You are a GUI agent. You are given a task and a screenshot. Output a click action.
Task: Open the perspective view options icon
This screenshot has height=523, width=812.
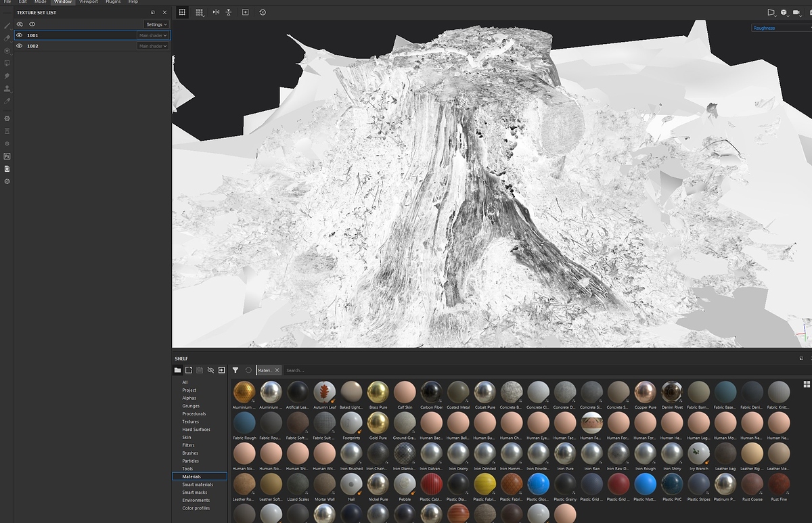(x=771, y=12)
